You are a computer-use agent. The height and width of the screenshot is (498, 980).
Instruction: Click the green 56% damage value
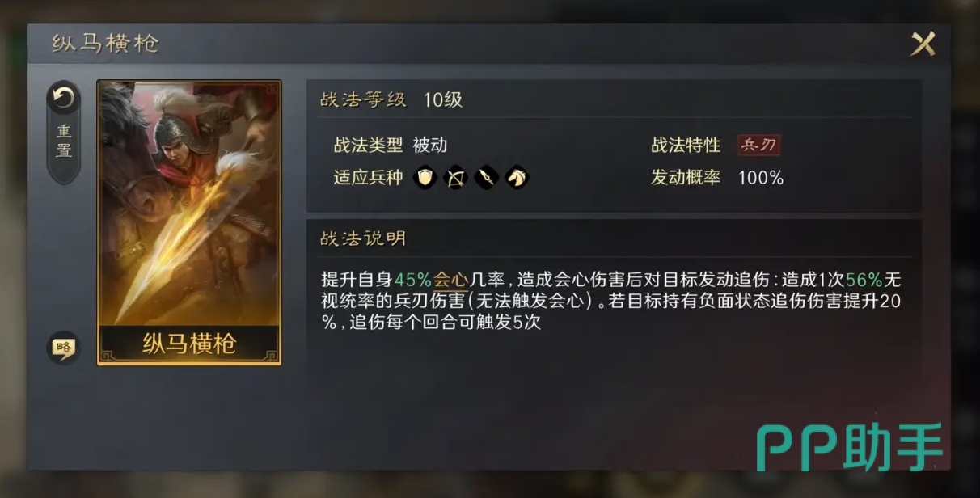[x=864, y=281]
